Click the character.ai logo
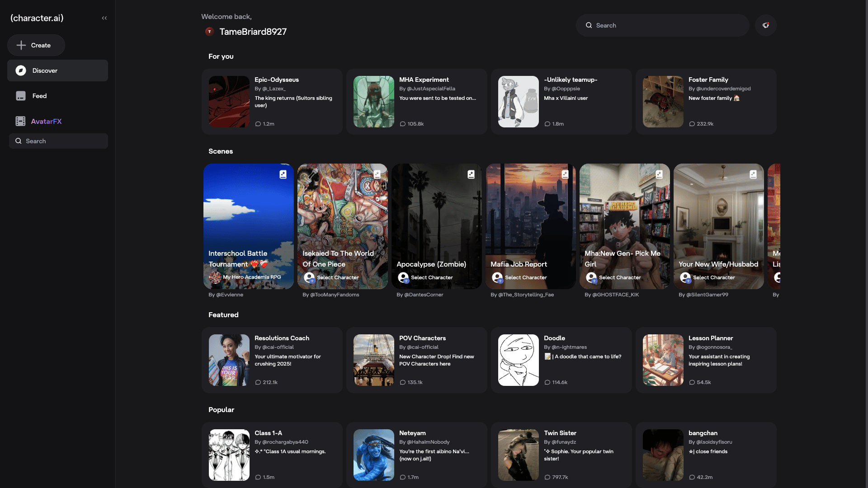This screenshot has height=488, width=868. tap(37, 18)
